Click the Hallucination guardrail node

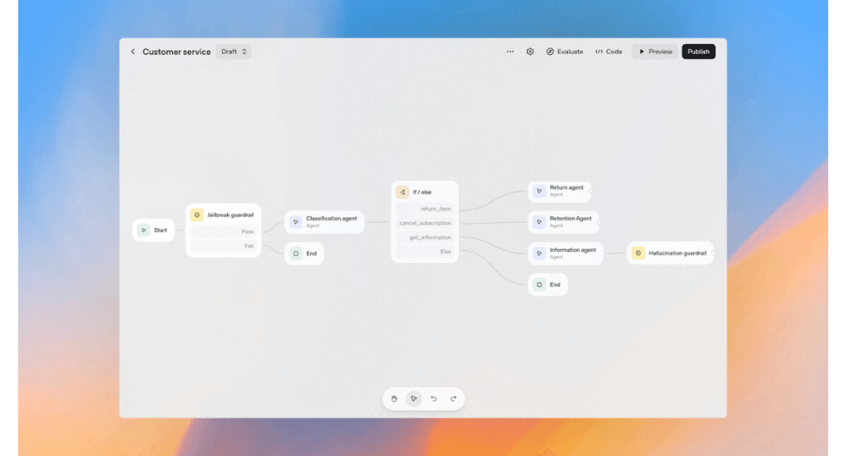[670, 253]
